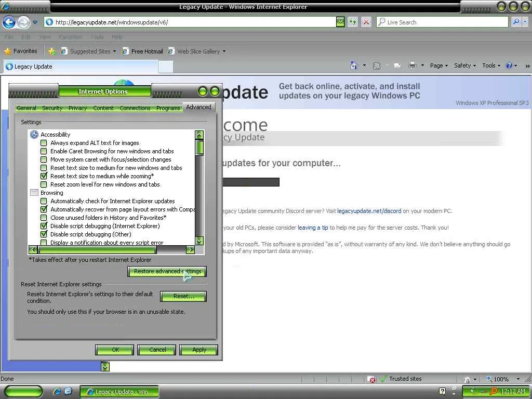Click Apply in Internet Options
Image resolution: width=532 pixels, height=399 pixels.
[199, 350]
